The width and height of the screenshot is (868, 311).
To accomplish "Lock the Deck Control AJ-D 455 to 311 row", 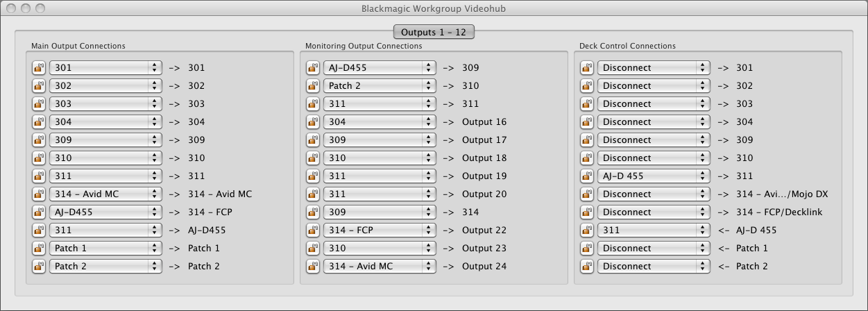I will pyautogui.click(x=587, y=176).
